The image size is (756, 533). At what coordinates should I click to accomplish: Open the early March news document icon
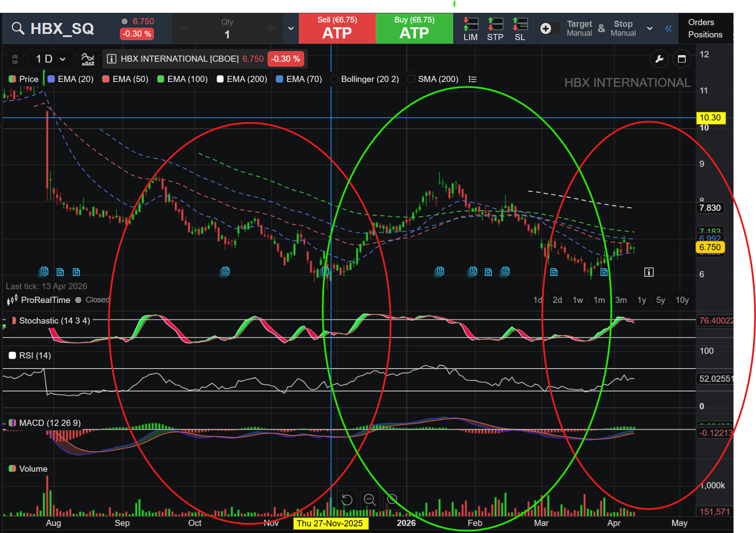click(x=554, y=272)
